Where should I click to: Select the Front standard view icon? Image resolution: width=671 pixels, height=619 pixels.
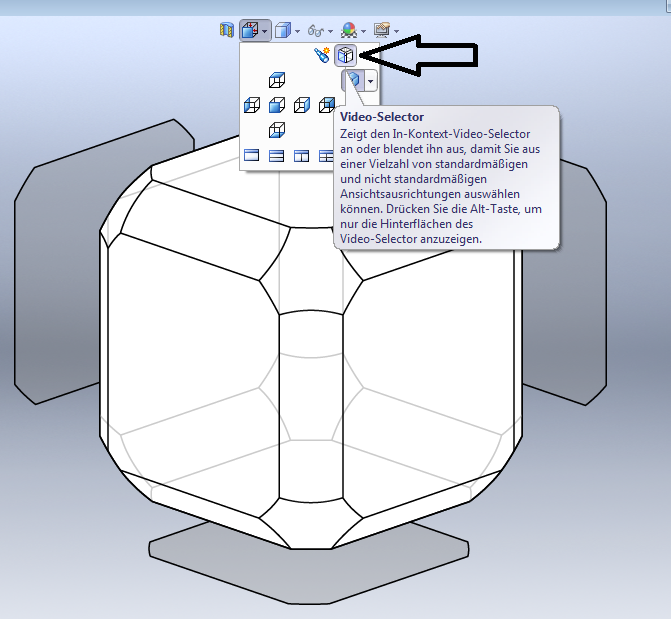[277, 105]
